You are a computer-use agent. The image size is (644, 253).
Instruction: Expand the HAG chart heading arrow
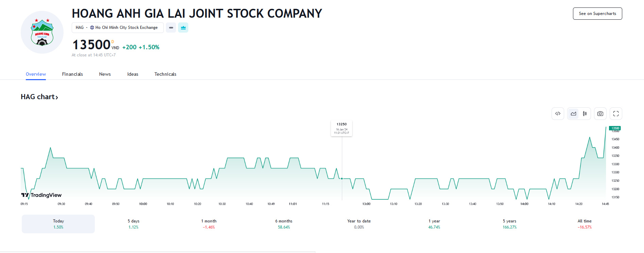point(57,97)
